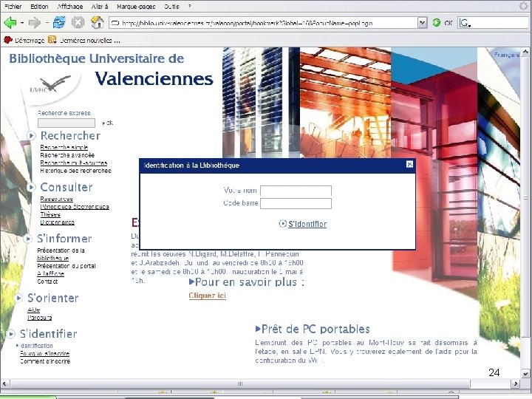Click the Cliquez ici link

click(x=208, y=296)
